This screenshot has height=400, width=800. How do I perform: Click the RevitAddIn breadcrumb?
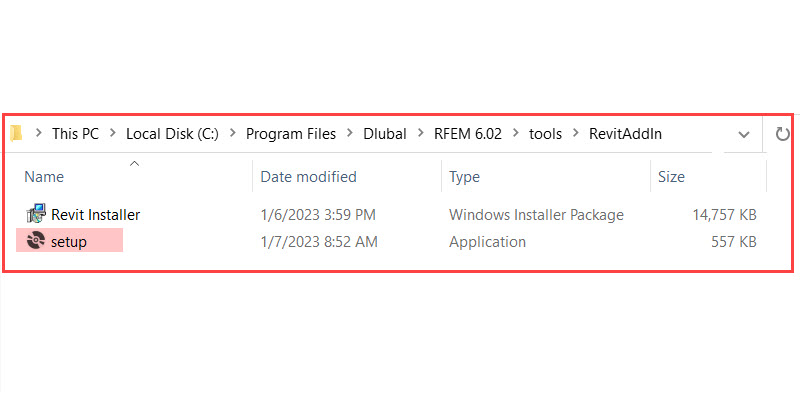click(625, 133)
